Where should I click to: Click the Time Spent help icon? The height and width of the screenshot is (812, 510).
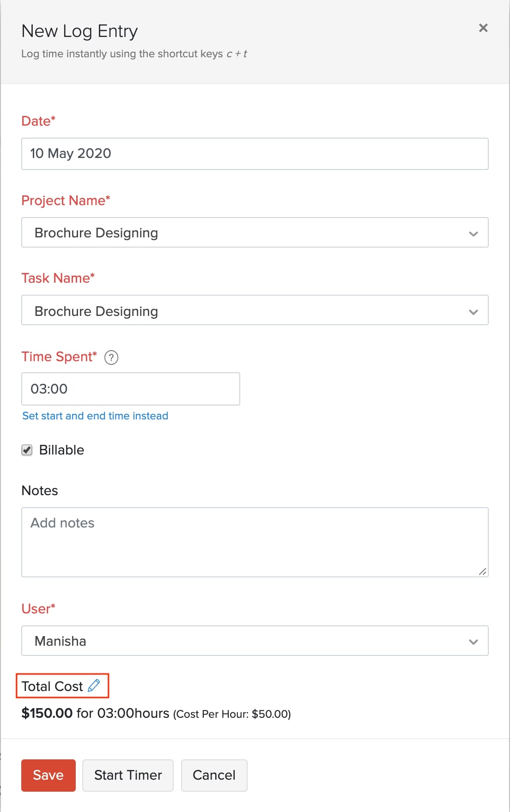pyautogui.click(x=111, y=358)
